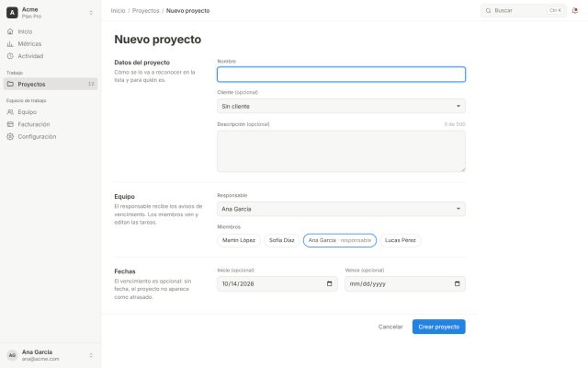Toggle member chip Ana García responsable

340,240
